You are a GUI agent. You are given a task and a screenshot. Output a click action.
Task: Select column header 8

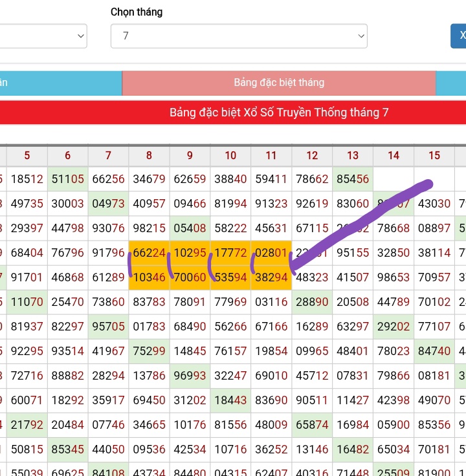click(149, 155)
